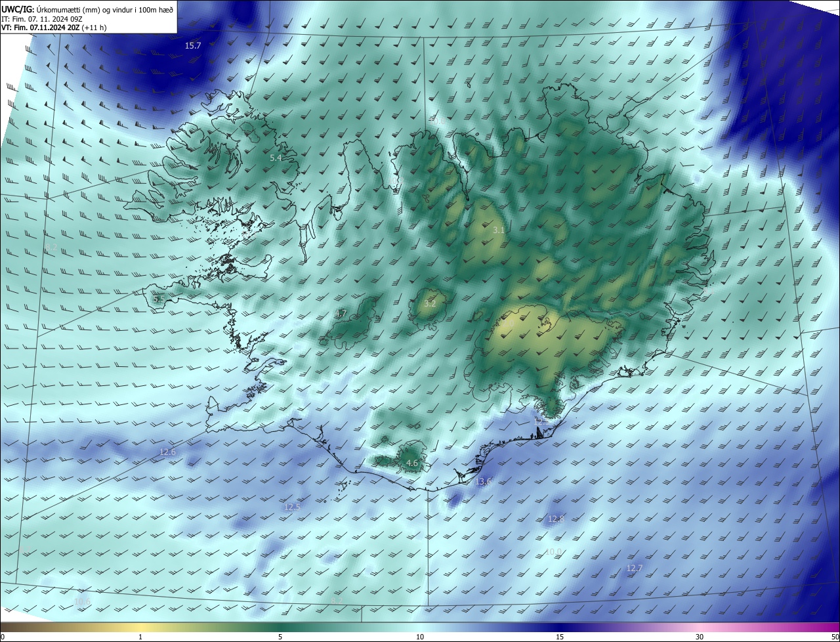Click the legend tick label 30
This screenshot has width=840, height=642.
click(x=700, y=637)
